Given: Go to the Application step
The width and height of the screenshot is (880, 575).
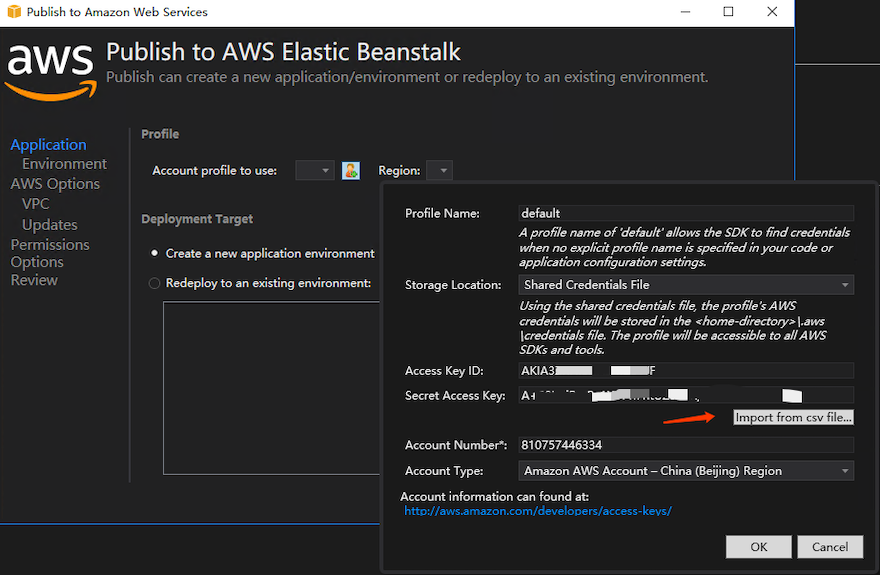Looking at the screenshot, I should point(48,145).
